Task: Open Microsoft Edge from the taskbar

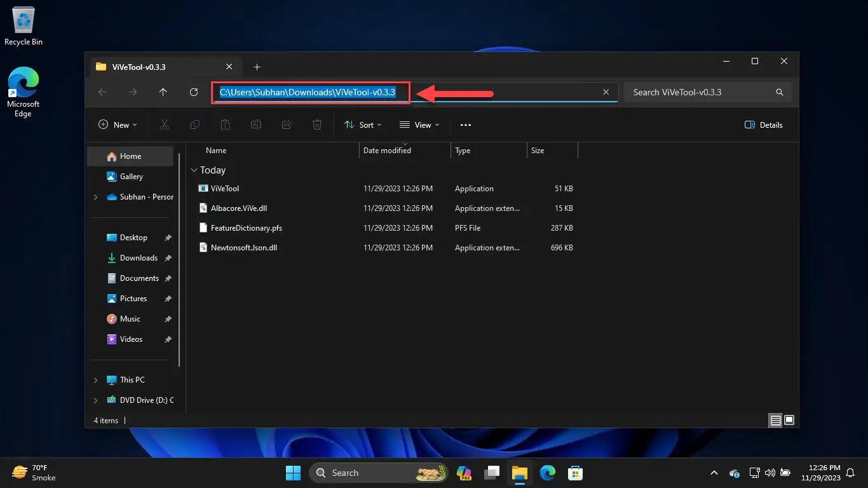Action: (548, 473)
